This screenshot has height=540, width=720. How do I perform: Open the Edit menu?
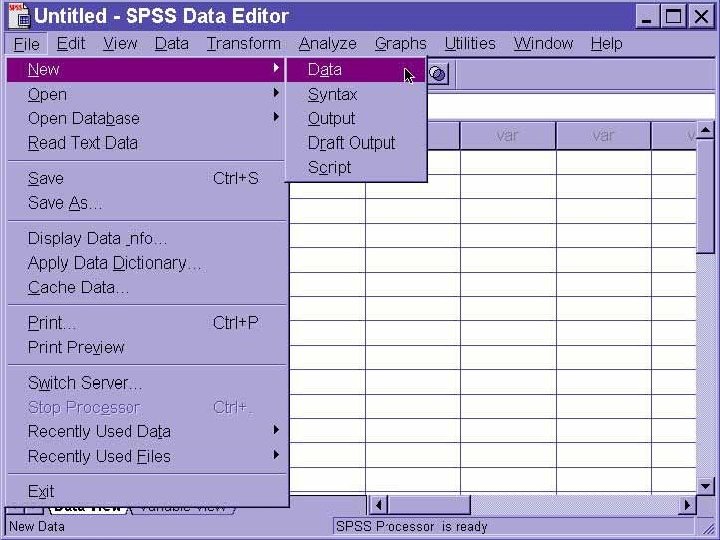click(71, 44)
